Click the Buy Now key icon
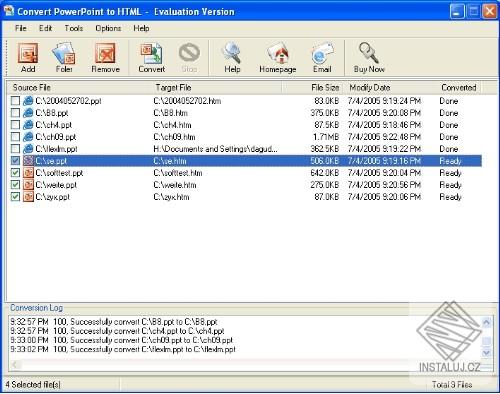 click(x=369, y=53)
